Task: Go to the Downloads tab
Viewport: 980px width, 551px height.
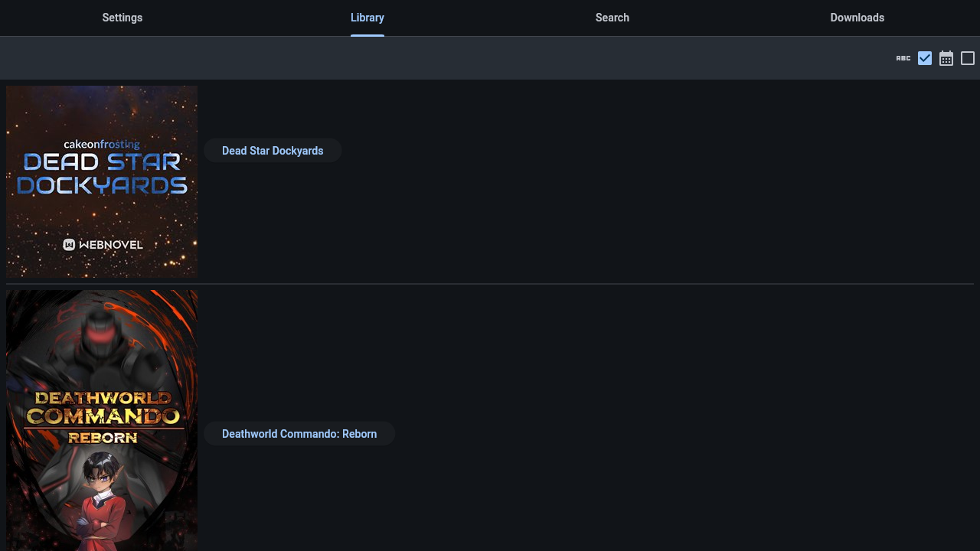Action: pos(857,18)
